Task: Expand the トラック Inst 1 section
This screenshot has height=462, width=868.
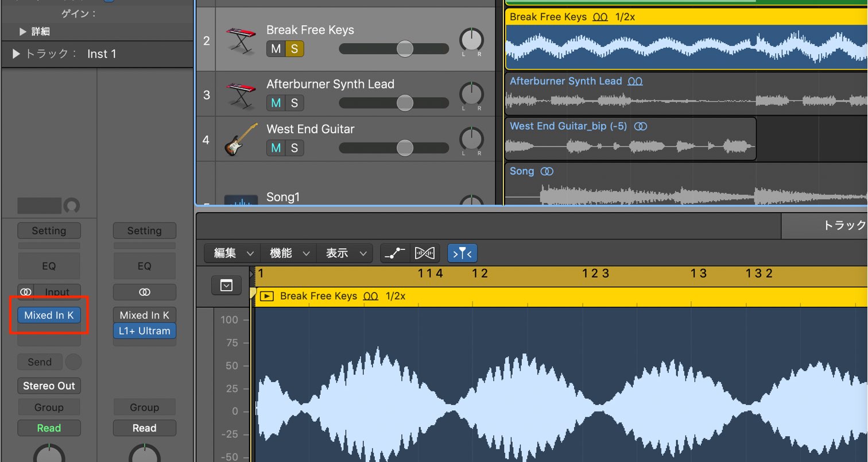Action: tap(15, 54)
